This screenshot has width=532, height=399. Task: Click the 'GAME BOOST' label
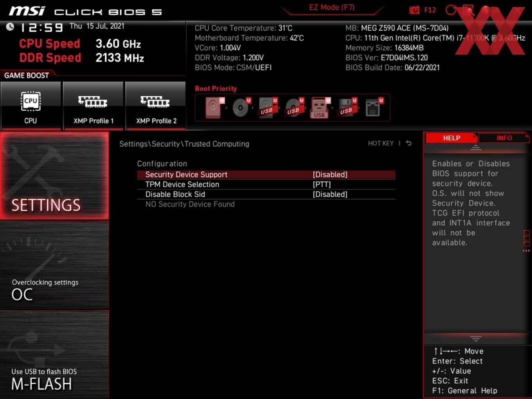click(27, 75)
